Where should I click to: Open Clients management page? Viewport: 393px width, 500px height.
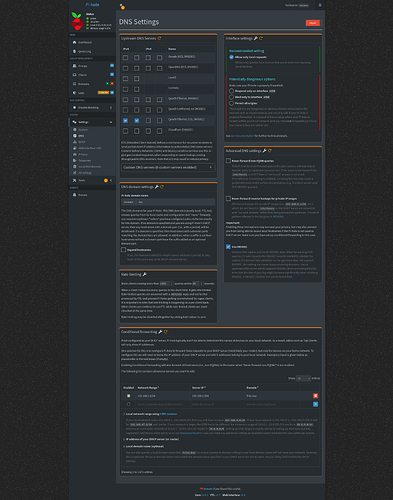(x=92, y=75)
